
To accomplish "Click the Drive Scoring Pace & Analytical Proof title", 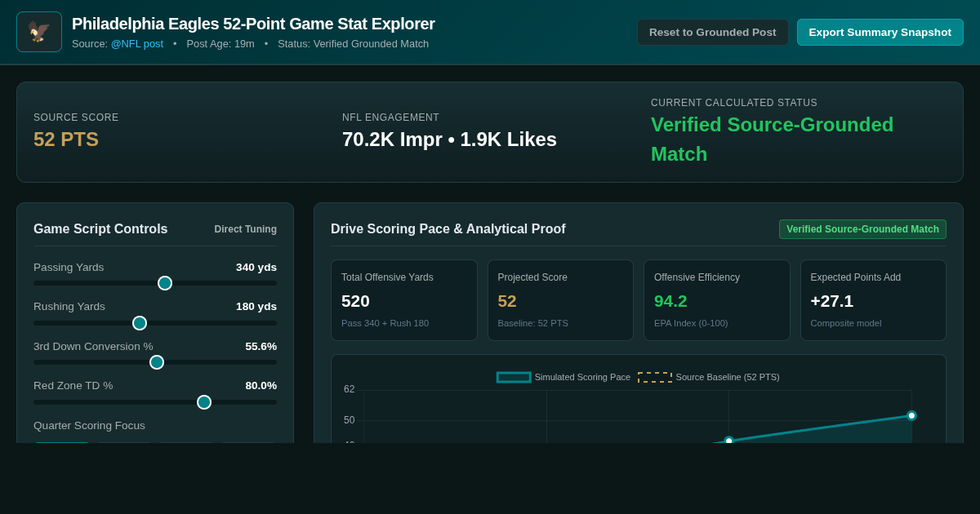I will (448, 229).
